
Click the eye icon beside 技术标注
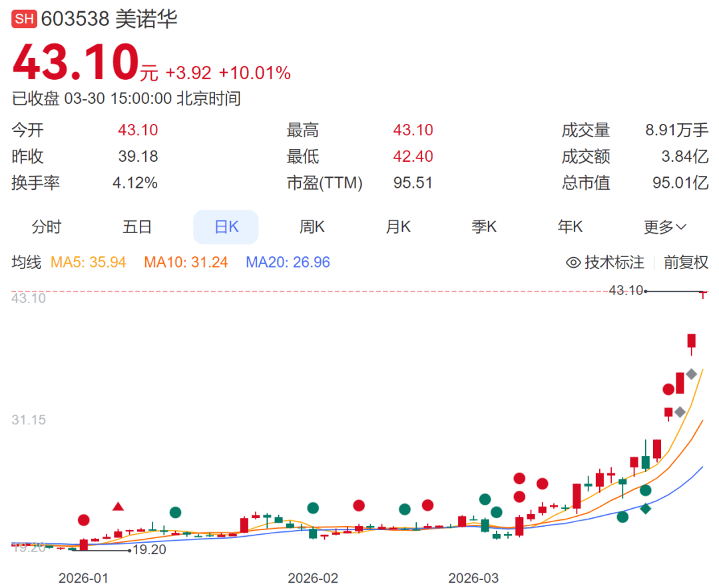tap(573, 262)
